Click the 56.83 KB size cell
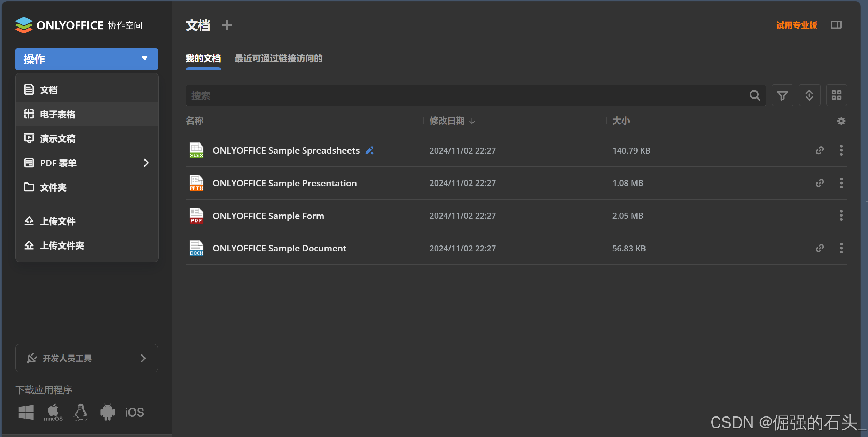Image resolution: width=868 pixels, height=437 pixels. pyautogui.click(x=629, y=248)
